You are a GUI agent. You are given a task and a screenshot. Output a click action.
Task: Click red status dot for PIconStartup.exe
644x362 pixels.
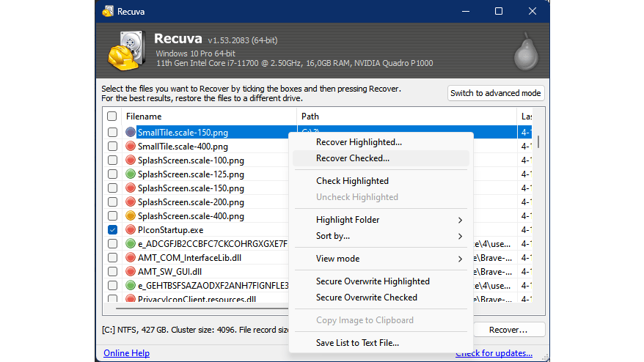tap(131, 230)
